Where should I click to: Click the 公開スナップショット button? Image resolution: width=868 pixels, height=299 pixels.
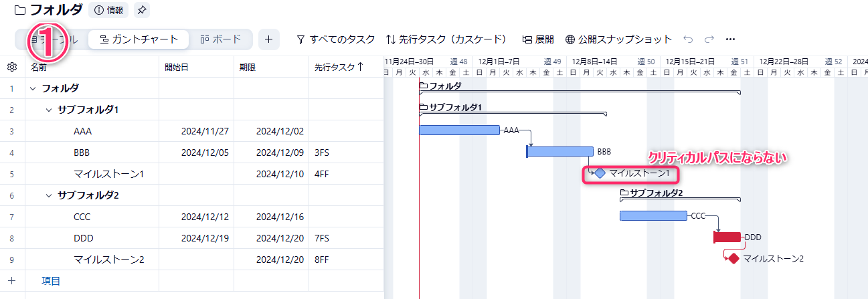point(618,39)
